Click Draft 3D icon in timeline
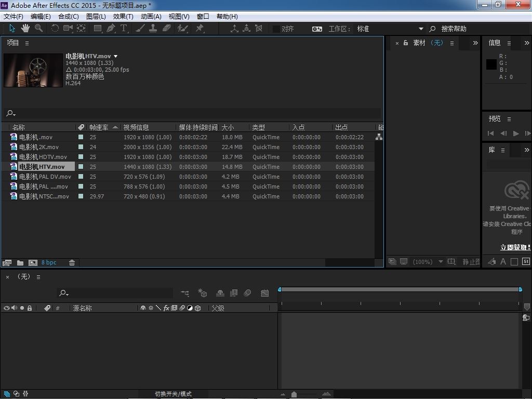 [203, 293]
